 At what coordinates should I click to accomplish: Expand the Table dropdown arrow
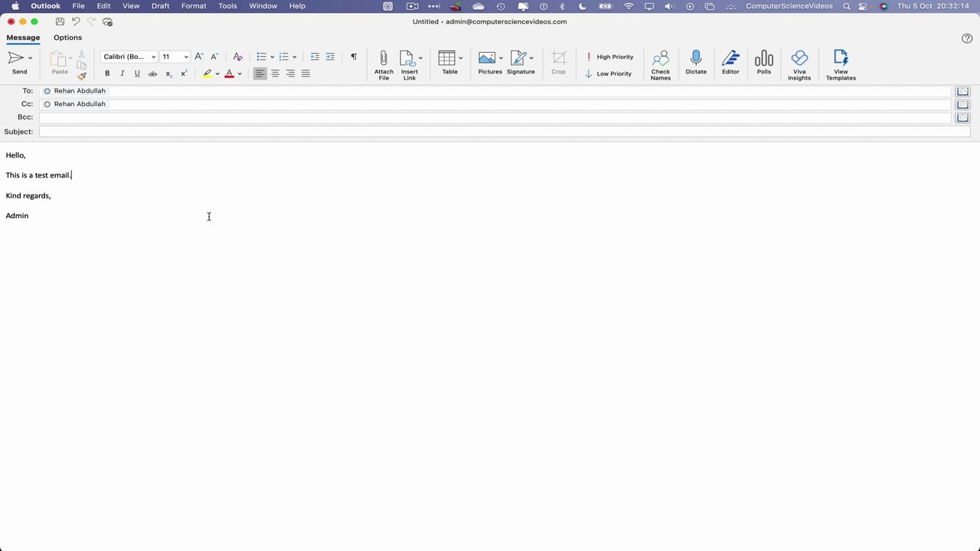click(x=460, y=58)
